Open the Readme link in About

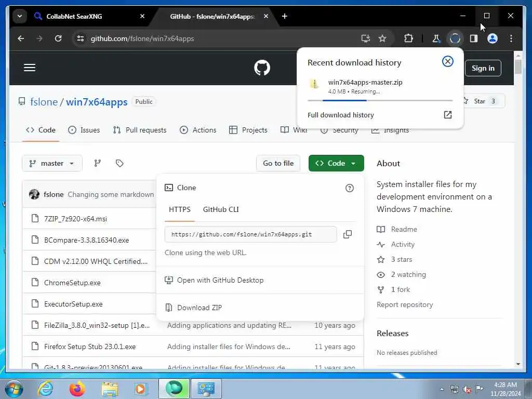(x=397, y=229)
